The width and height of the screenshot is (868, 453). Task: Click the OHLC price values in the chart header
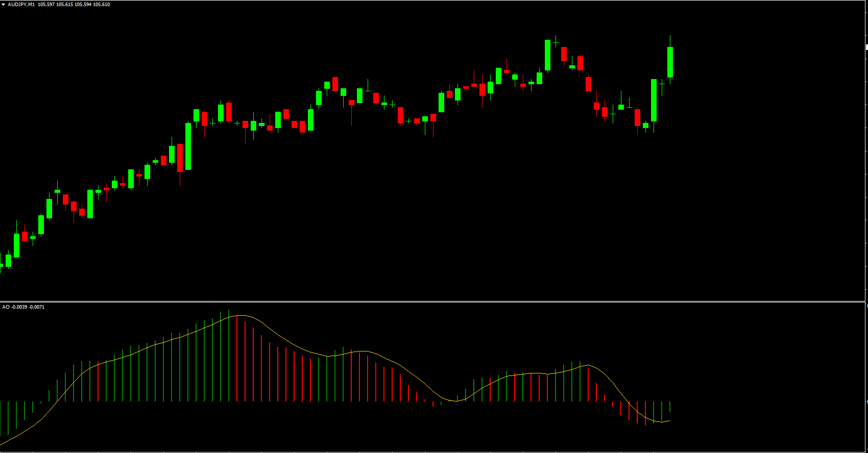tap(74, 5)
